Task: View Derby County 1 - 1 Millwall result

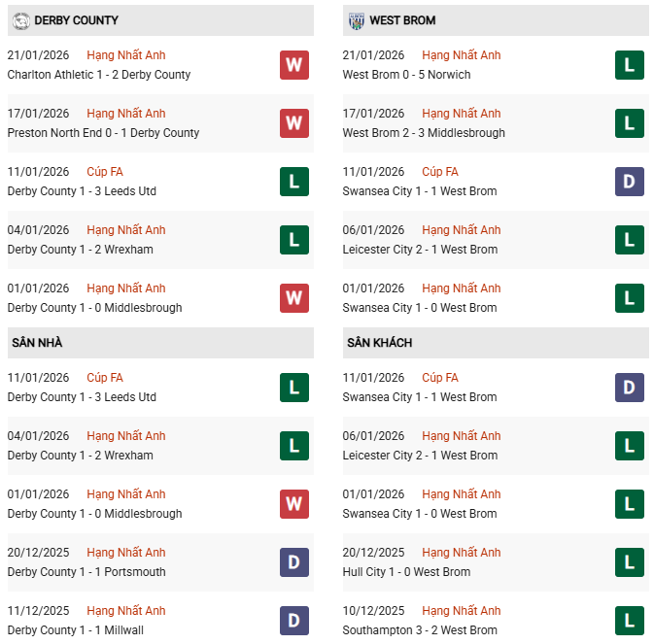Action: (75, 630)
